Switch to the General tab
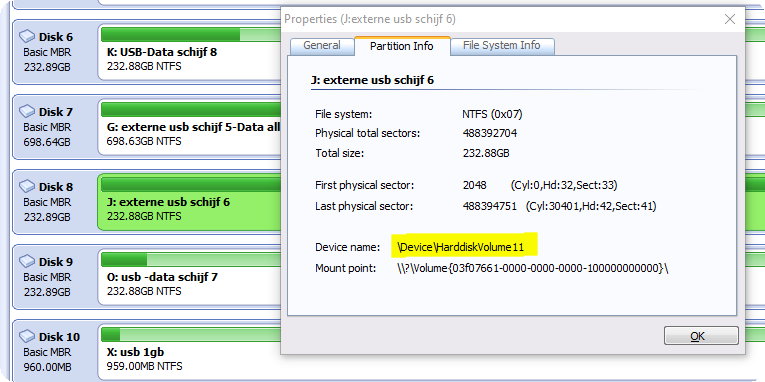 pos(322,46)
